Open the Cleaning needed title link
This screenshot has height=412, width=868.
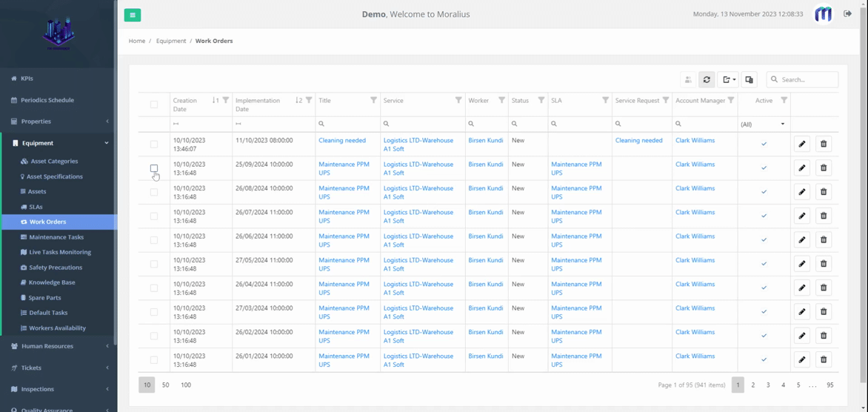click(342, 140)
